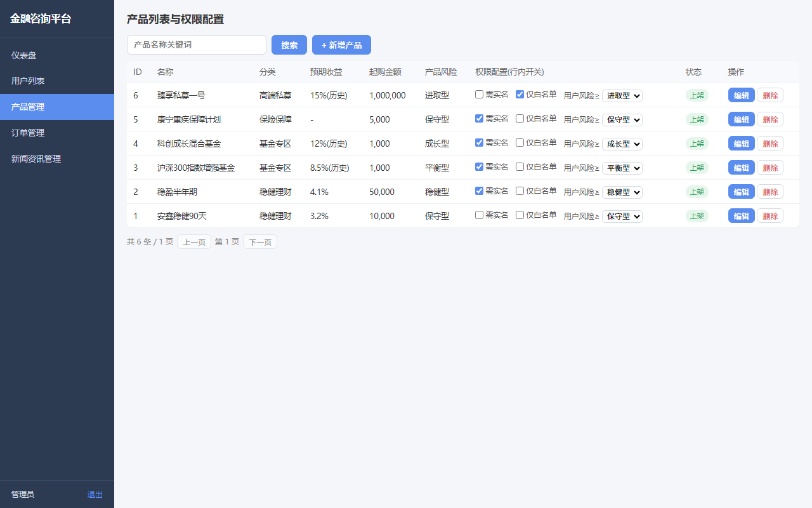Go to 用户列表 page
The height and width of the screenshot is (508, 812).
point(57,81)
